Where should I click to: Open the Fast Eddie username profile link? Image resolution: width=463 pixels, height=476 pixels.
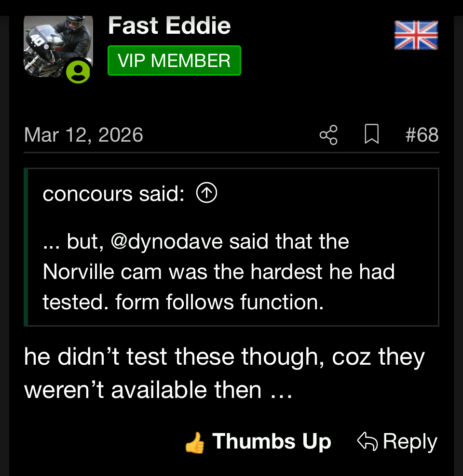(169, 26)
